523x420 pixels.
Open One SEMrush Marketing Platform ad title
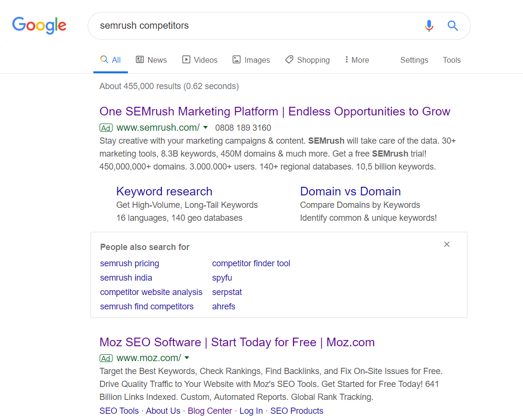275,112
